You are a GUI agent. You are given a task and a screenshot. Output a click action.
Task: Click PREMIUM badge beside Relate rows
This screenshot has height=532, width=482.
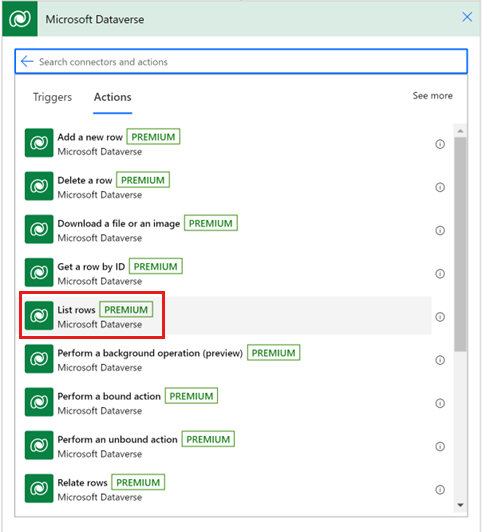138,482
